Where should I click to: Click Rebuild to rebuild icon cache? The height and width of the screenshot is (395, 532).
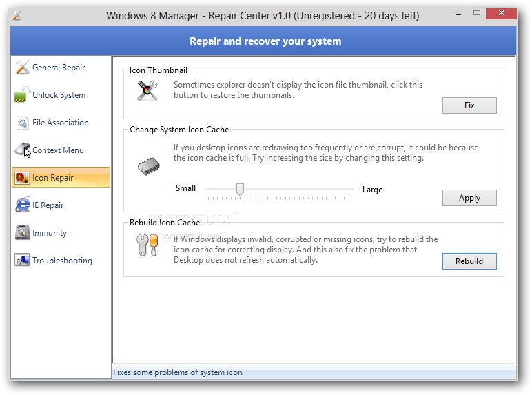(469, 261)
